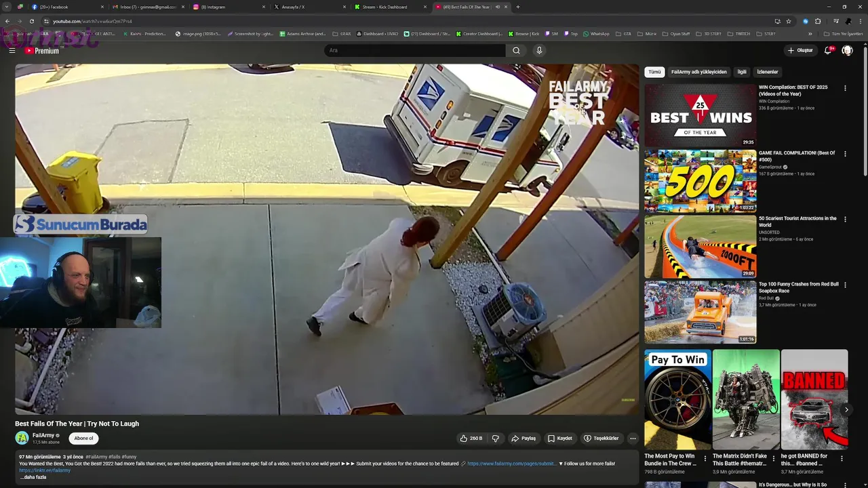Screen dimensions: 868x488
Task: Open the browser extensions puzzle icon
Action: tap(818, 21)
